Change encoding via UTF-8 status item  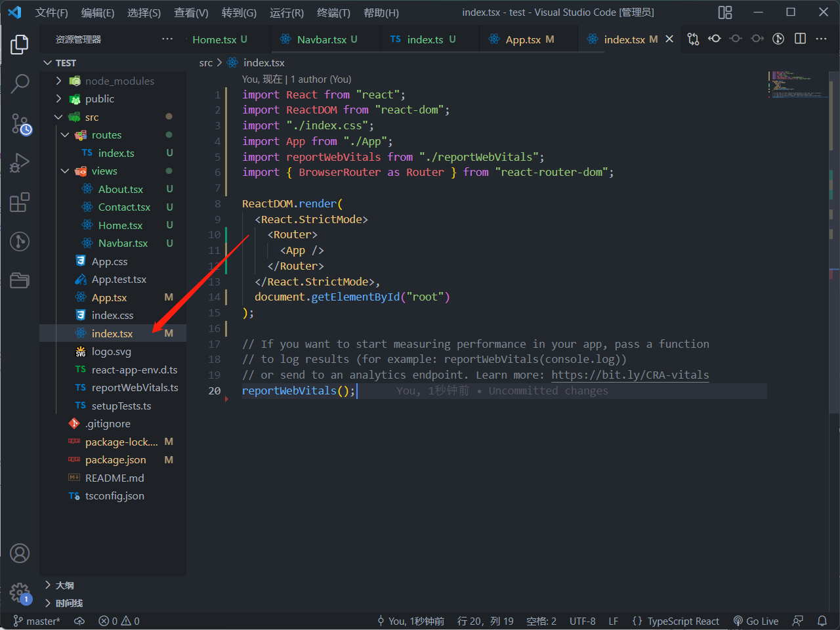coord(583,621)
